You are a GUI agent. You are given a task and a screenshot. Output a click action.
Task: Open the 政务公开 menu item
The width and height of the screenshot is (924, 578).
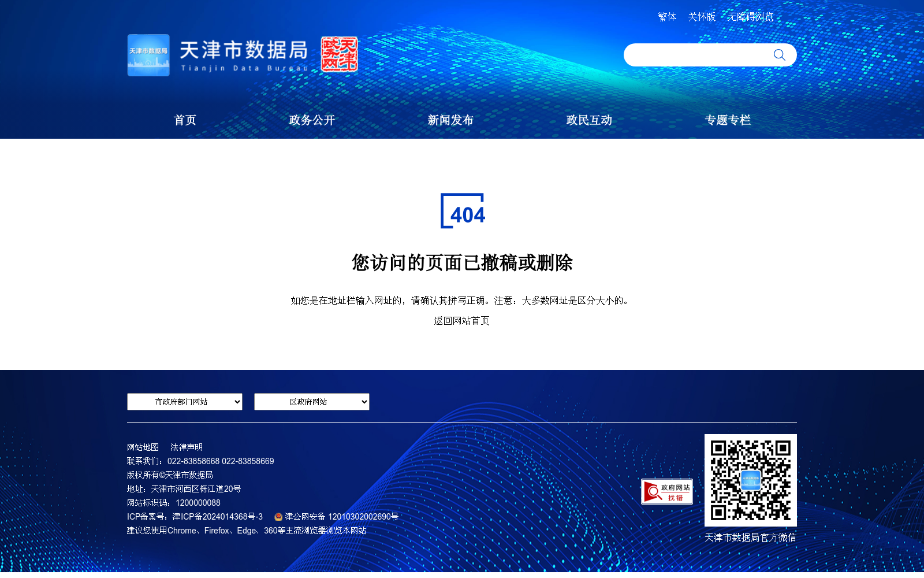[x=312, y=120]
